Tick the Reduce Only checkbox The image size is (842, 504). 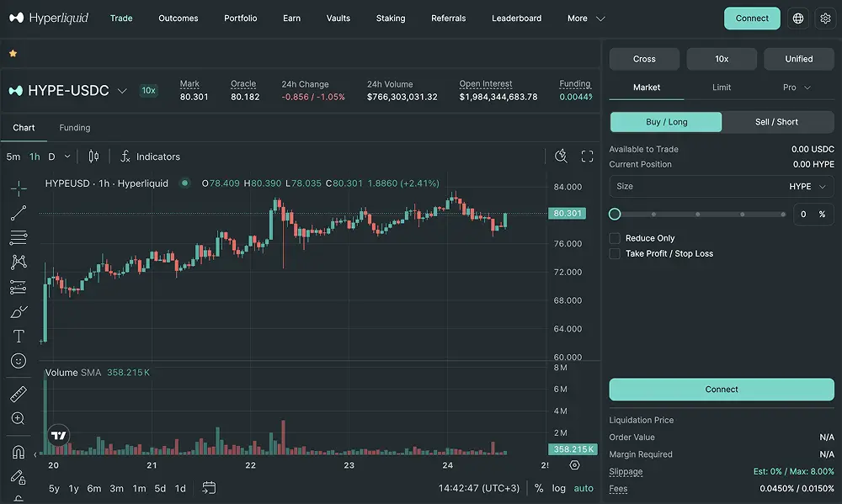pos(615,238)
